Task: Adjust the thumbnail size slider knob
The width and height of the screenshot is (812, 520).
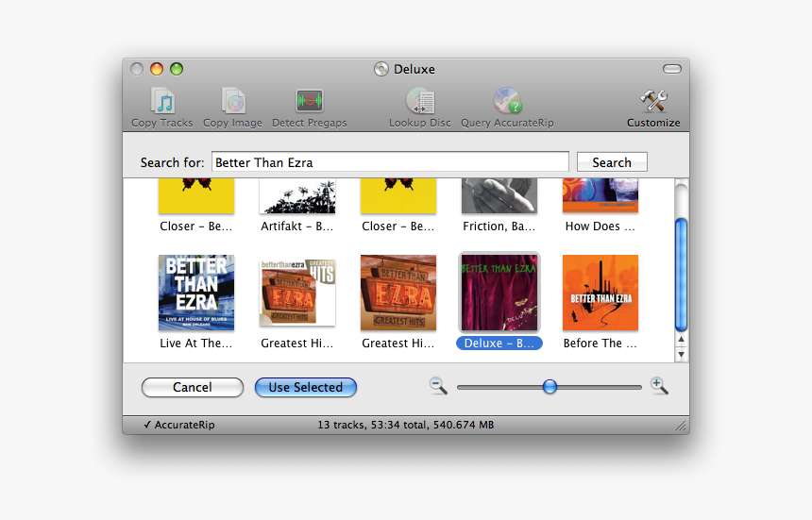Action: pyautogui.click(x=550, y=387)
